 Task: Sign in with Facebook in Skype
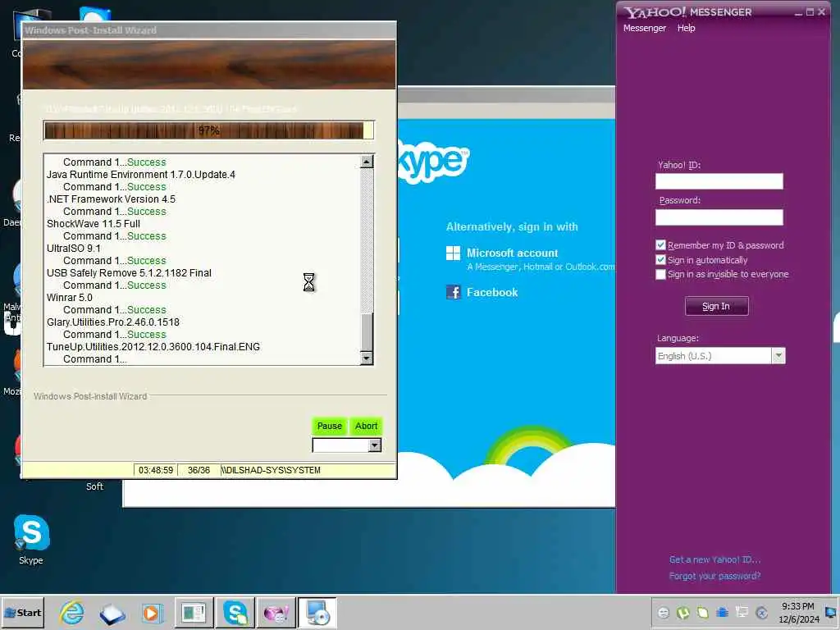pos(492,293)
